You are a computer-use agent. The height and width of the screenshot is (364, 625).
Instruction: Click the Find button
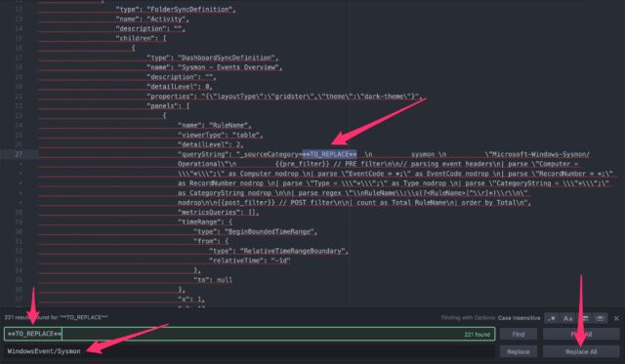pos(519,334)
